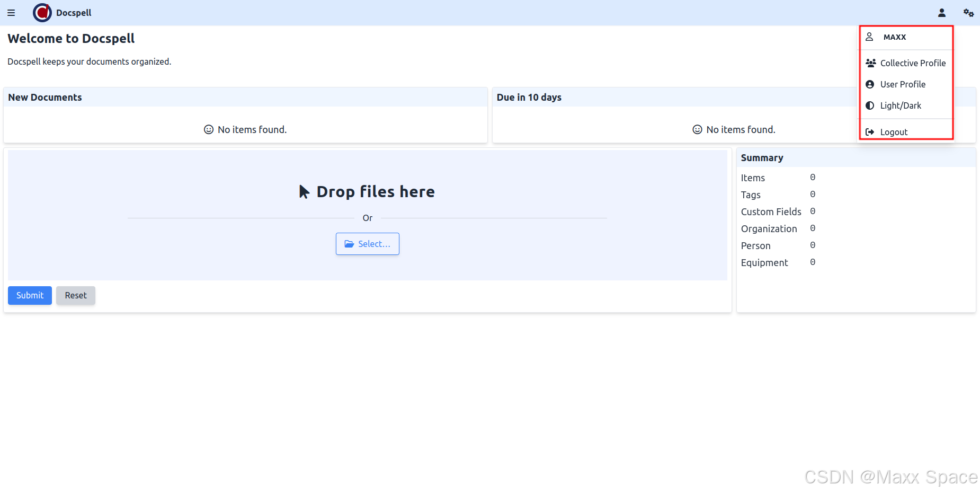The image size is (980, 494).
Task: Click No items found under New Documents
Action: pyautogui.click(x=245, y=129)
